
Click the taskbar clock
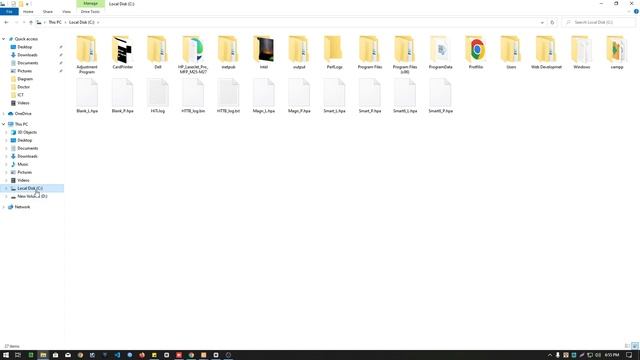point(612,355)
